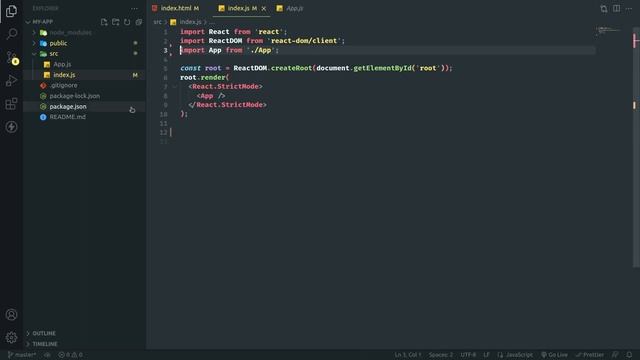Click New File icon in MY-APP header

(104, 22)
